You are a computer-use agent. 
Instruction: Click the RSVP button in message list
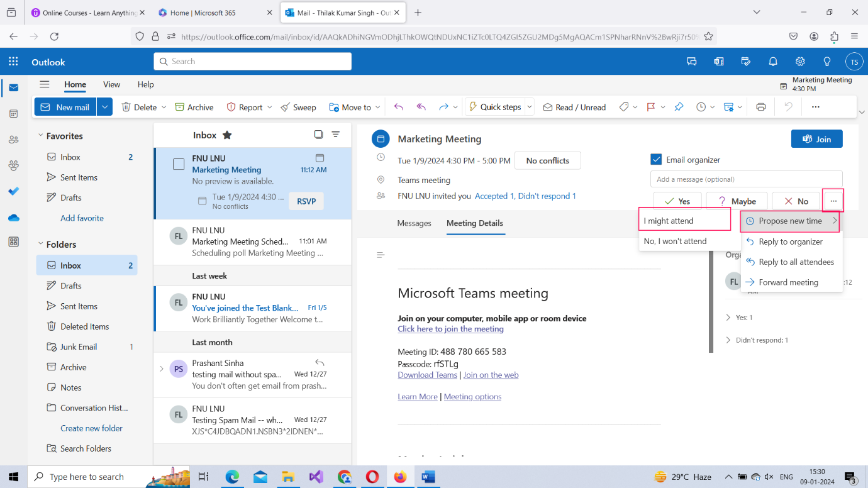tap(306, 201)
